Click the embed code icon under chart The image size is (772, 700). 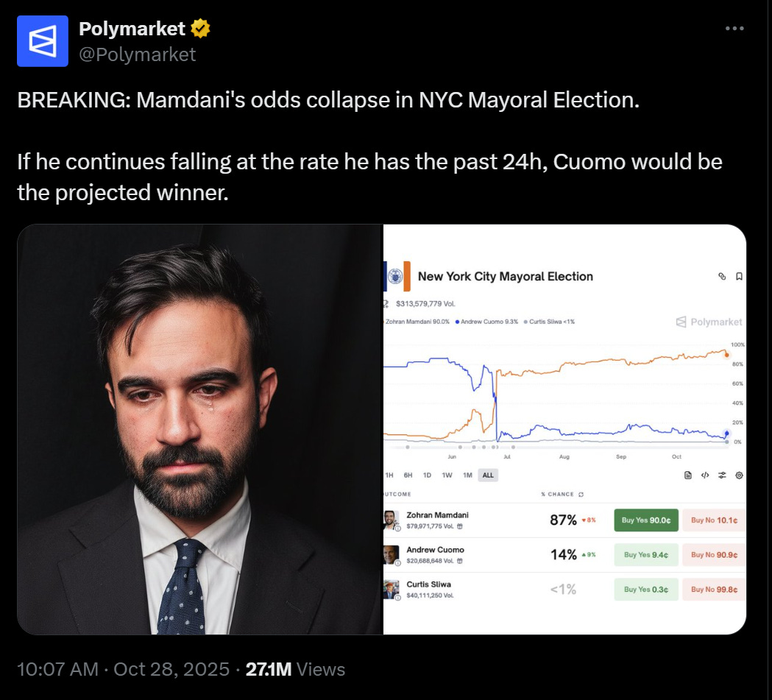click(705, 475)
